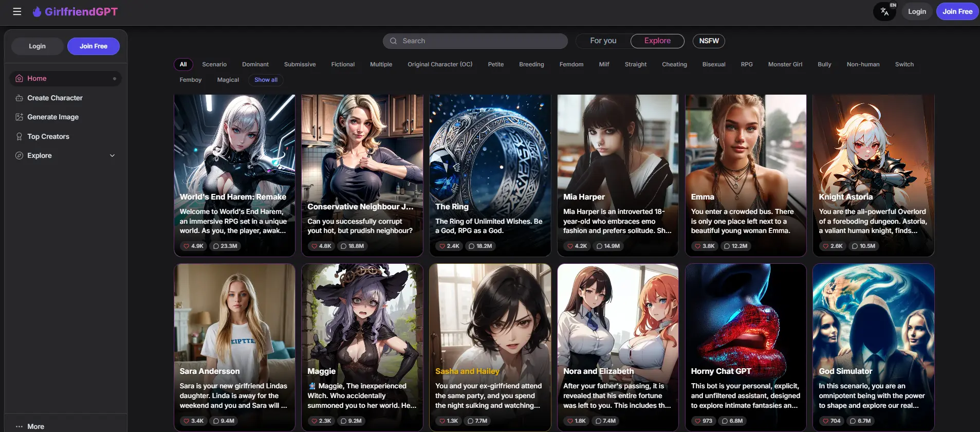Image resolution: width=980 pixels, height=432 pixels.
Task: Click the search magnifier icon
Action: (x=393, y=41)
